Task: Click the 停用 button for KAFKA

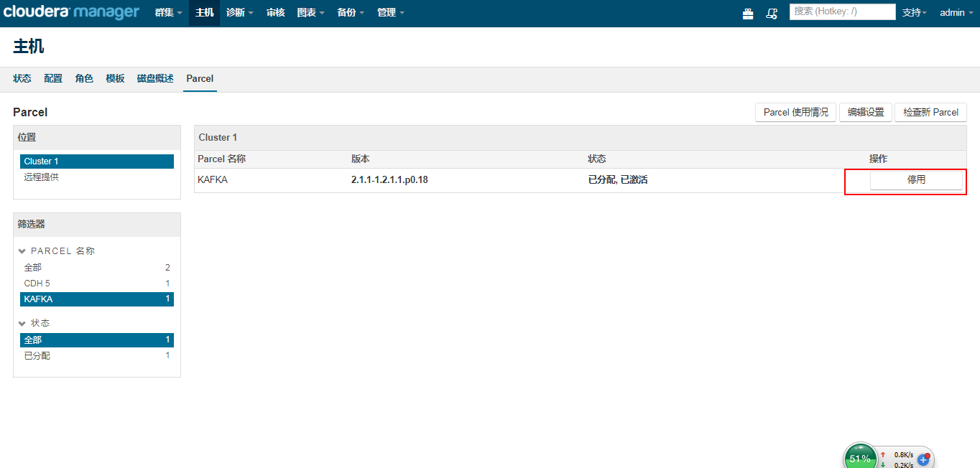Action: tap(916, 180)
